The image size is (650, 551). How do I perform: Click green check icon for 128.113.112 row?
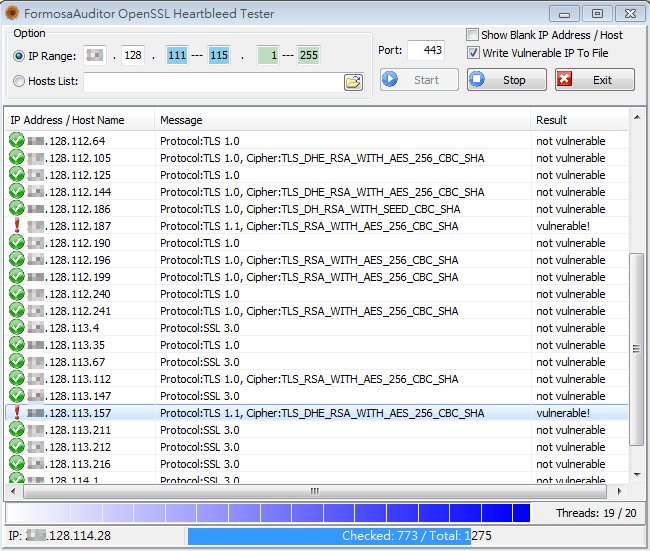[17, 379]
